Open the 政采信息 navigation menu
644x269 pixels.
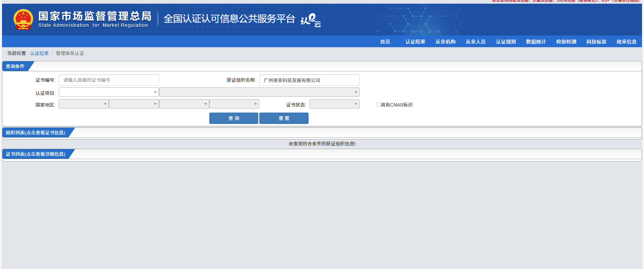pyautogui.click(x=627, y=42)
